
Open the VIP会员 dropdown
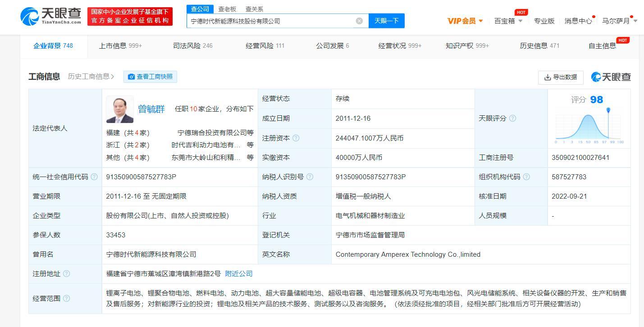tap(465, 21)
